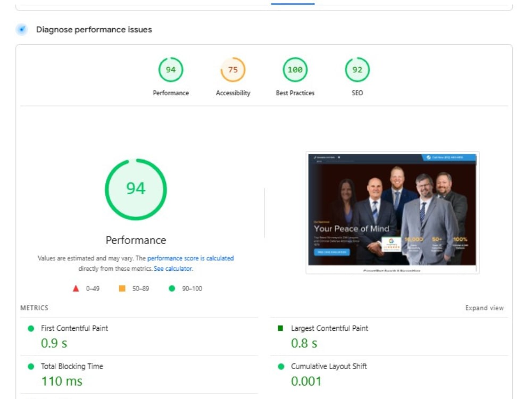This screenshot has height=399, width=532.
Task: Click the large 'Performance' title under gauge
Action: (136, 240)
